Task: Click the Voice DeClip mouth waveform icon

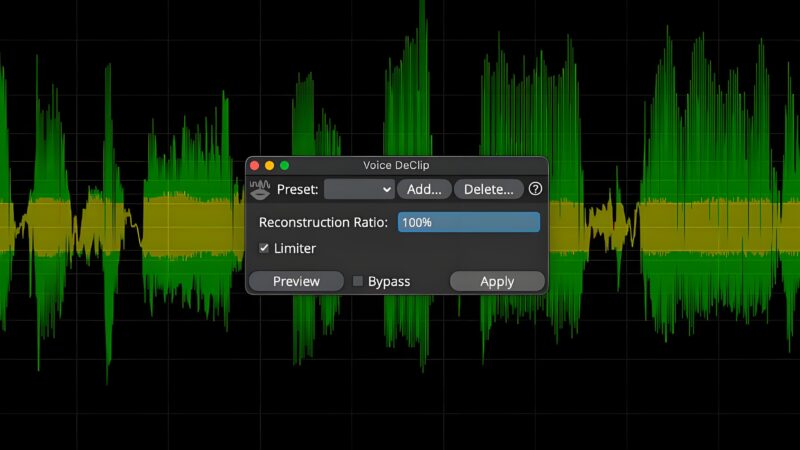Action: [260, 189]
